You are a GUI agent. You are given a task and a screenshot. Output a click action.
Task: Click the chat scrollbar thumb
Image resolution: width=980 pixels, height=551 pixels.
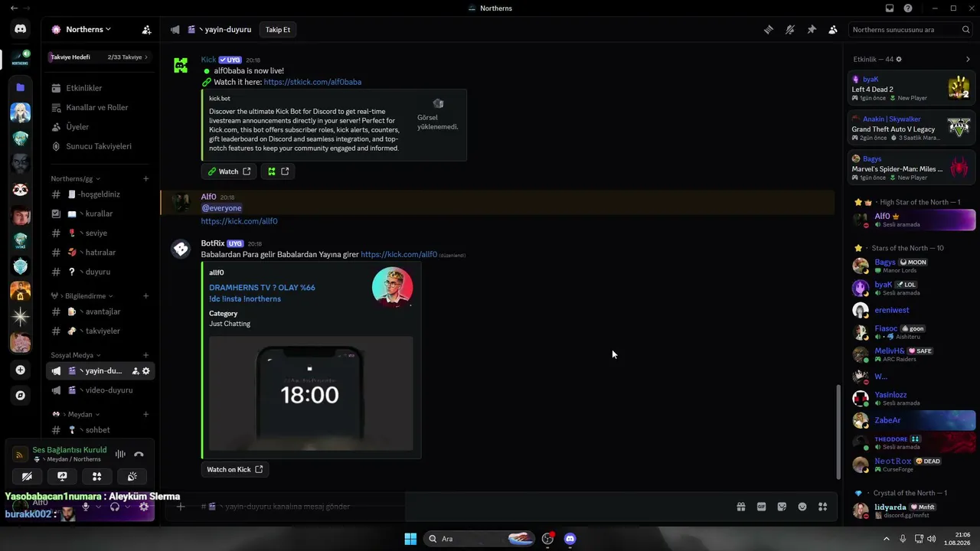(838, 431)
